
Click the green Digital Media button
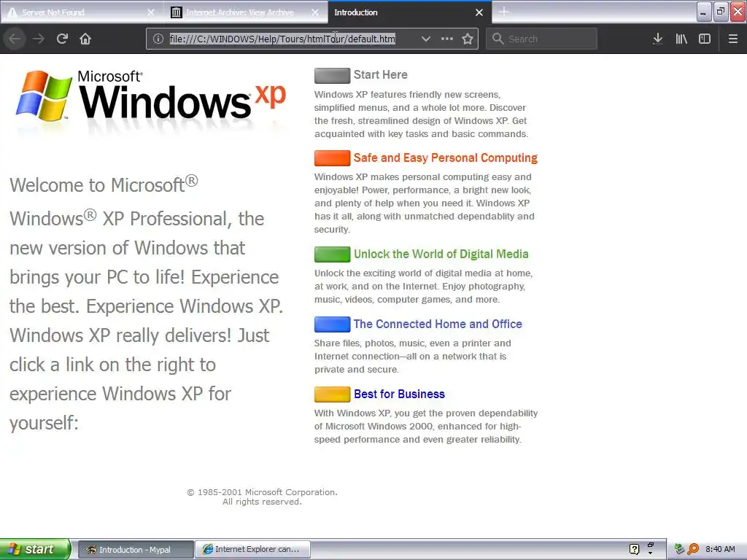332,254
